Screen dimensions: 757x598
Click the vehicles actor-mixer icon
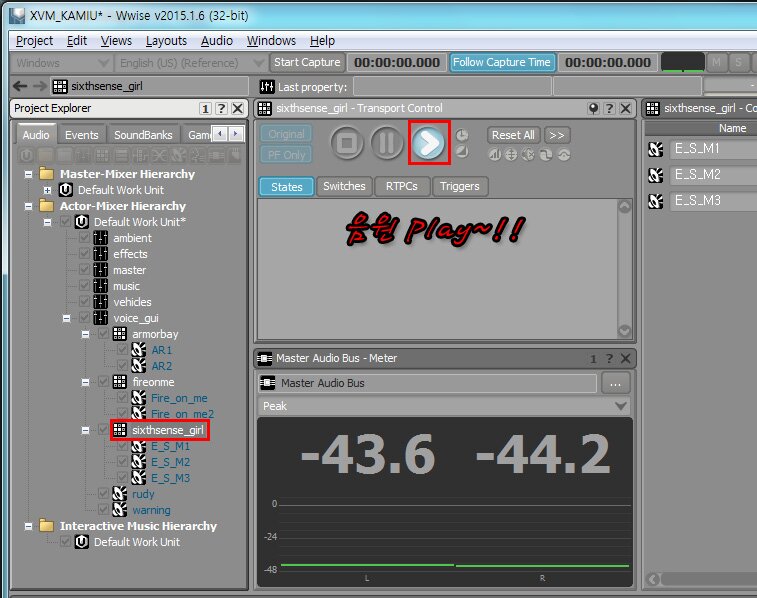(x=100, y=302)
